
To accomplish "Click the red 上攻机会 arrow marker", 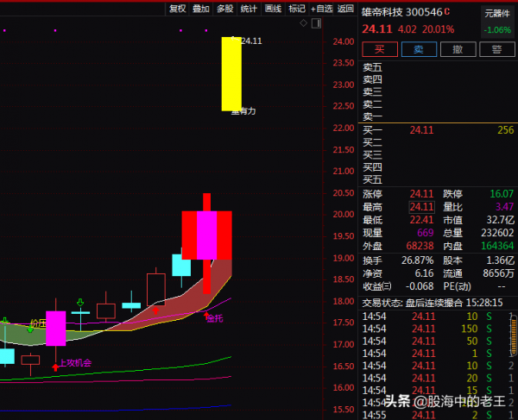I will 56,366.
